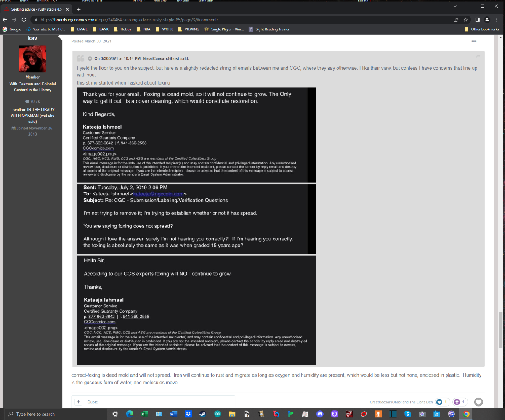Image resolution: width=505 pixels, height=420 pixels.
Task: Open the new tab button
Action: point(79,9)
